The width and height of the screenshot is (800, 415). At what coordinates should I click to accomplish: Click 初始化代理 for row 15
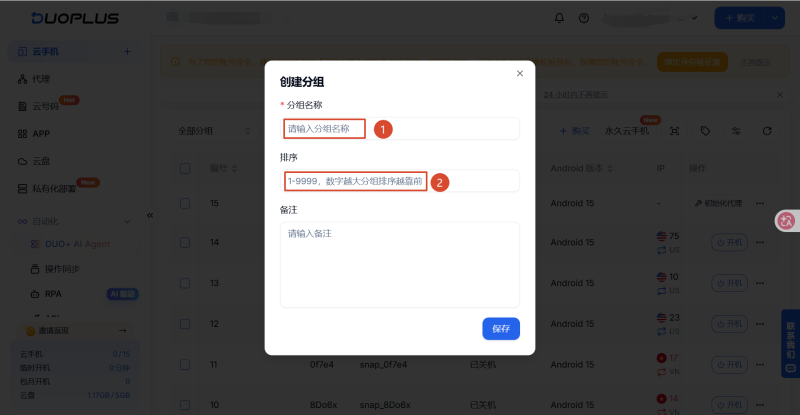click(719, 203)
